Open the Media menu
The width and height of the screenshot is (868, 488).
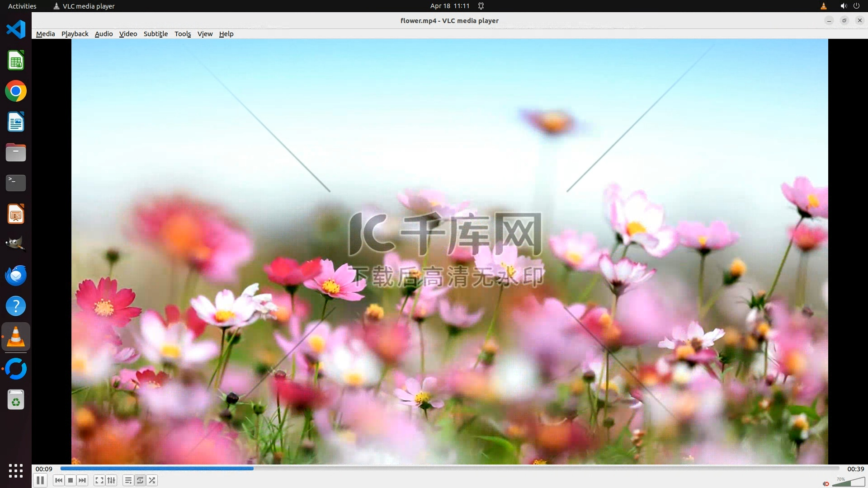pos(45,34)
